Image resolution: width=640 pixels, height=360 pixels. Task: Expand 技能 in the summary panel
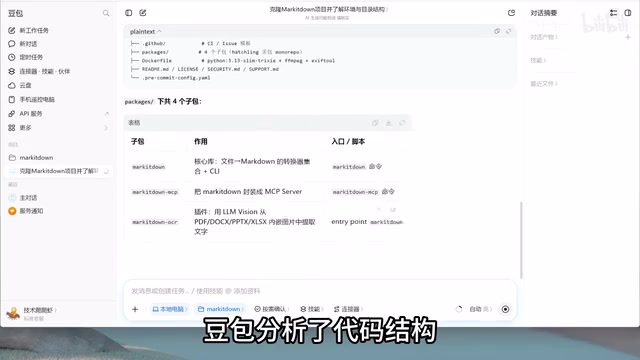coord(538,60)
